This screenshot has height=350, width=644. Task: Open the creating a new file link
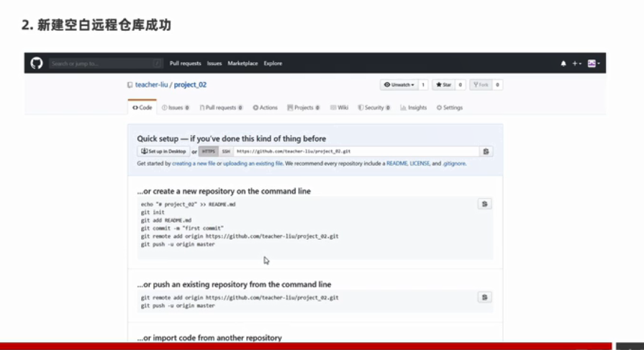[194, 163]
